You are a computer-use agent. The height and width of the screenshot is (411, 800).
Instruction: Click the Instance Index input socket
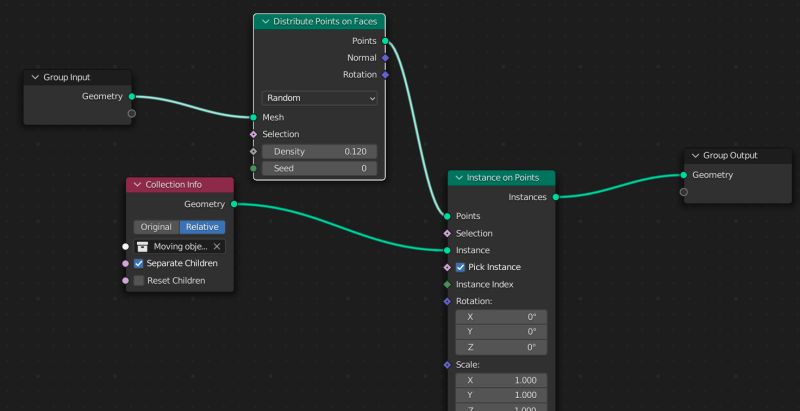pos(447,284)
